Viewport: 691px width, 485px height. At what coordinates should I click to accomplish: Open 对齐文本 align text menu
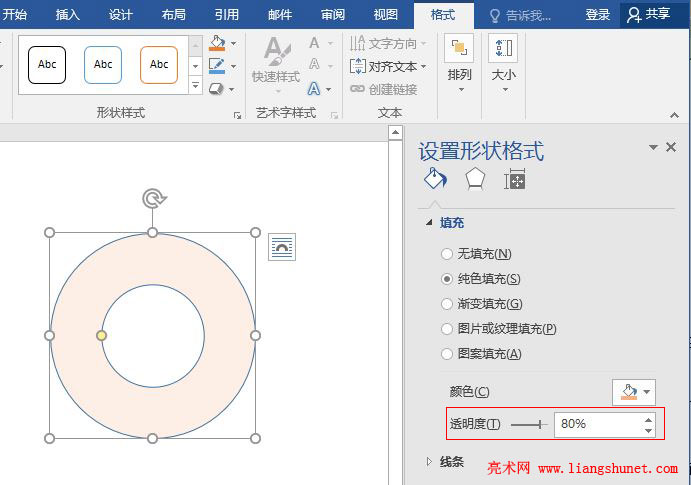pos(388,67)
